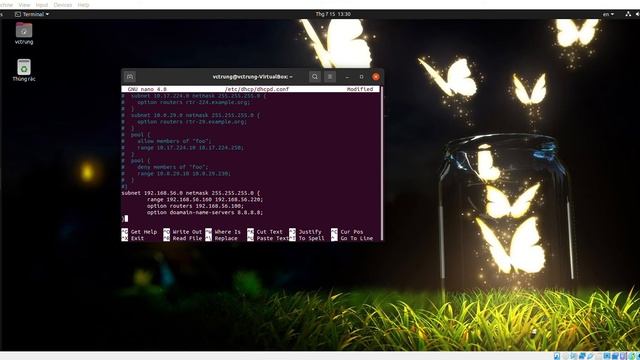This screenshot has width=640, height=360.
Task: Click the Go To Line shortcut in nano
Action: pyautogui.click(x=352, y=238)
